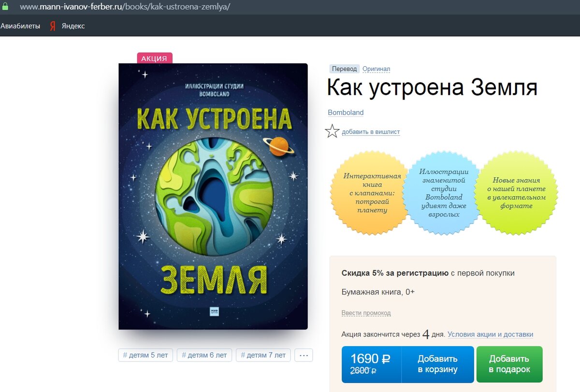The width and height of the screenshot is (580, 392).
Task: Open the book cover image
Action: (213, 196)
